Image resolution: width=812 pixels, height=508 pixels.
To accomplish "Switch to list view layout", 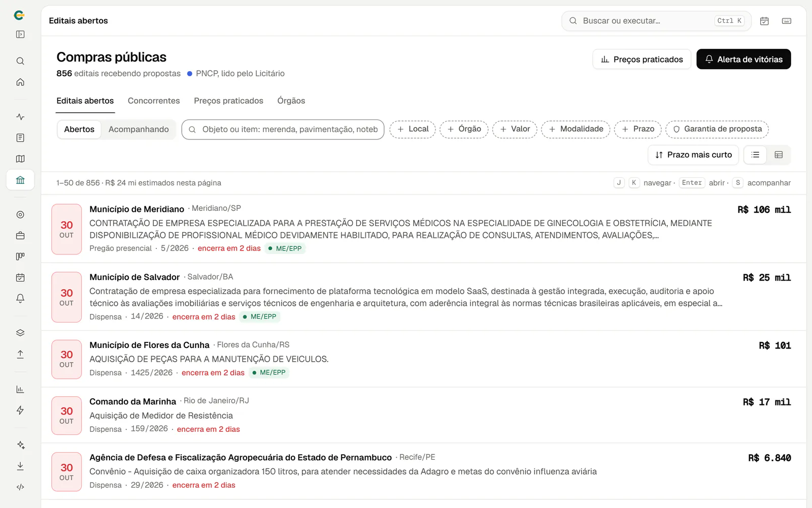I will (755, 155).
